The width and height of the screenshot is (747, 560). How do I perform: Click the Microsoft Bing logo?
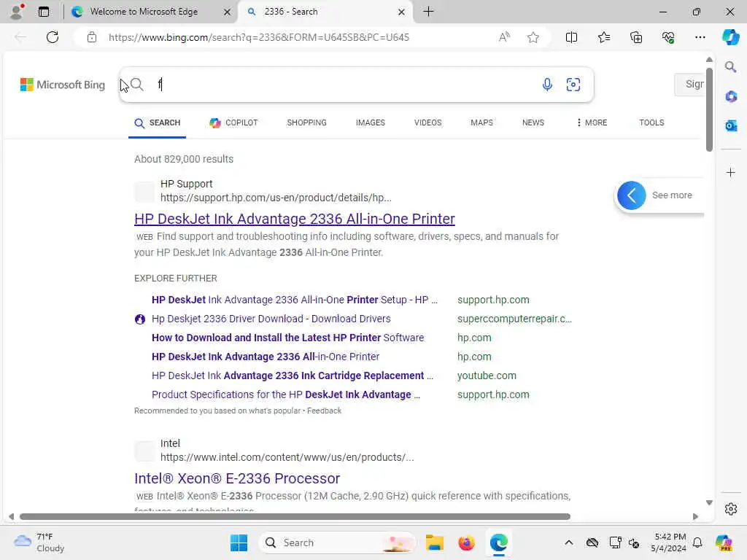coord(63,85)
